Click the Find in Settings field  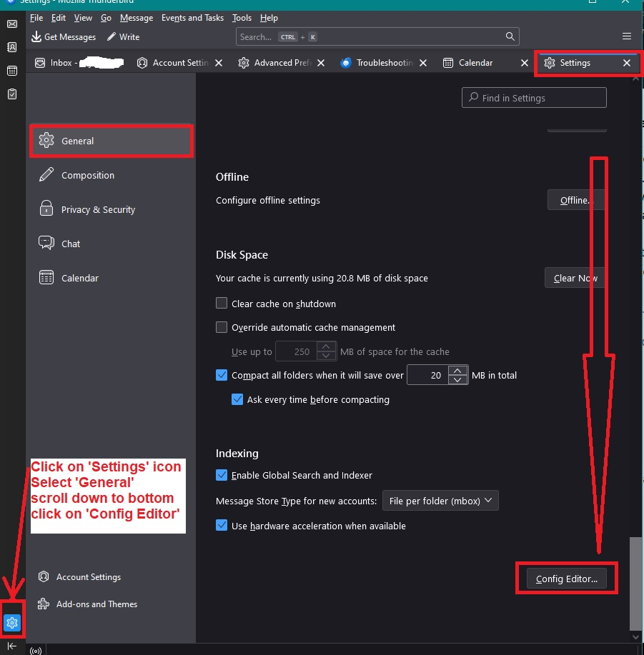pos(534,98)
